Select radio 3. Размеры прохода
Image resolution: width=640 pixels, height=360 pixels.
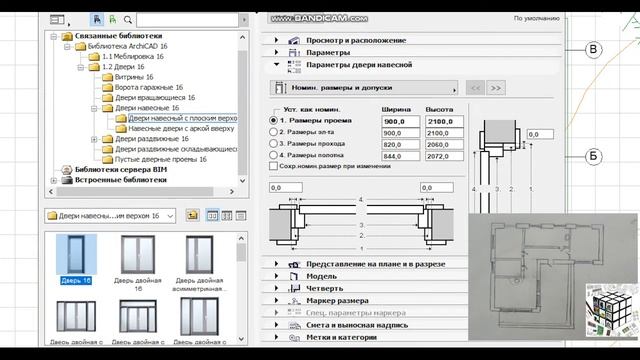[x=273, y=143]
